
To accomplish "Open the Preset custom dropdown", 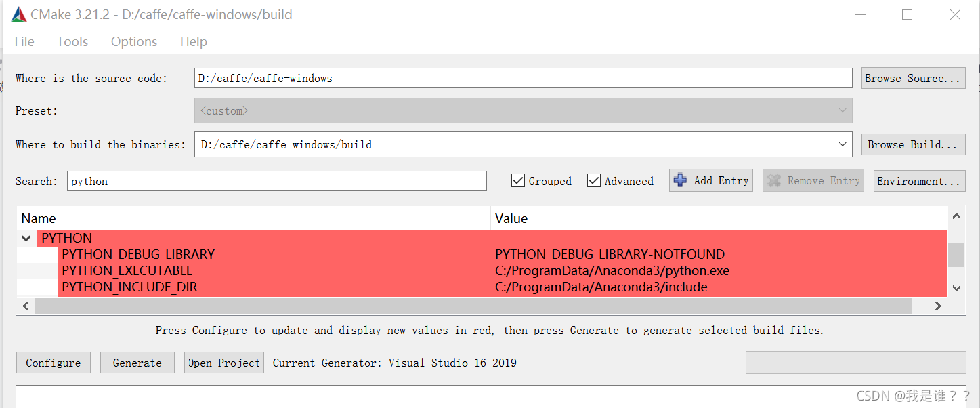I will pyautogui.click(x=523, y=110).
